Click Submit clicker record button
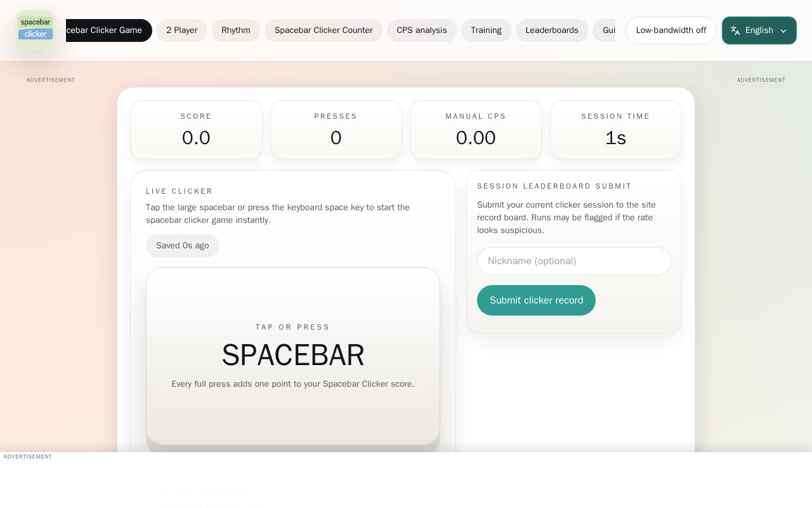The image size is (812, 508). (536, 300)
